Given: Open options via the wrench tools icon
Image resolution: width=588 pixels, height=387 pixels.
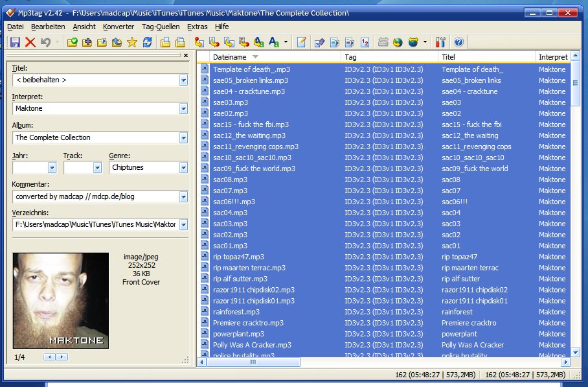Looking at the screenshot, I should (x=442, y=42).
